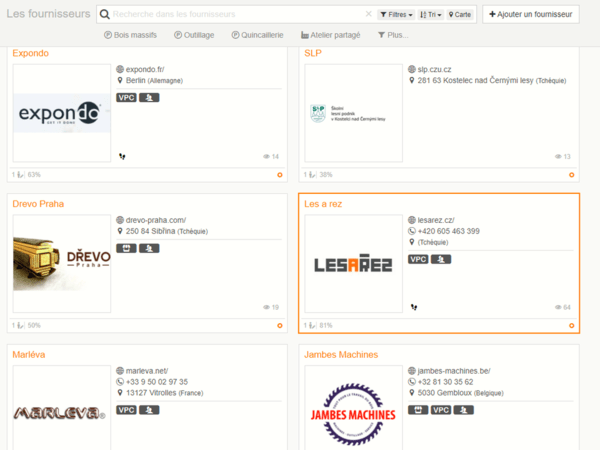600x450 pixels.
Task: Click Ajouter un fournisseur button
Action: [x=530, y=15]
